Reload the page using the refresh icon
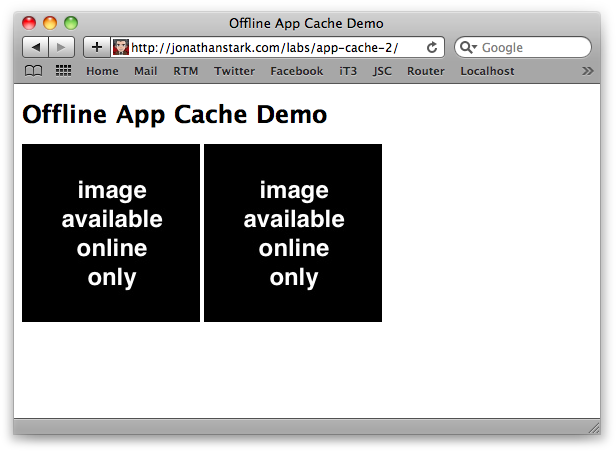Screen dimensions: 616x451 (432, 47)
